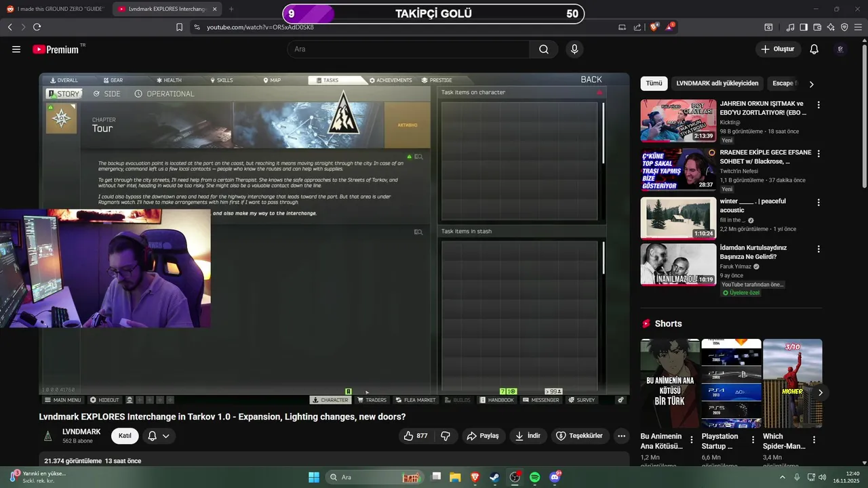Focus the YouTube Ara search field
This screenshot has width=868, height=488.
point(408,49)
